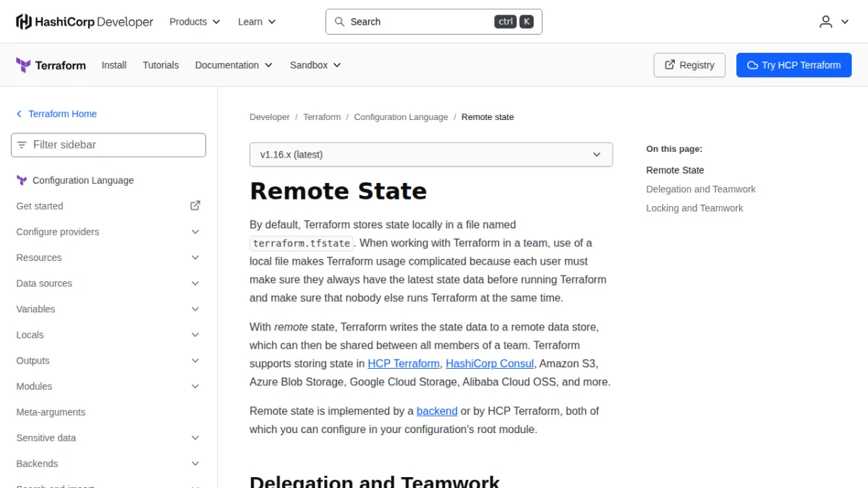Expand the Configure providers section
This screenshot has width=868, height=488.
109,232
